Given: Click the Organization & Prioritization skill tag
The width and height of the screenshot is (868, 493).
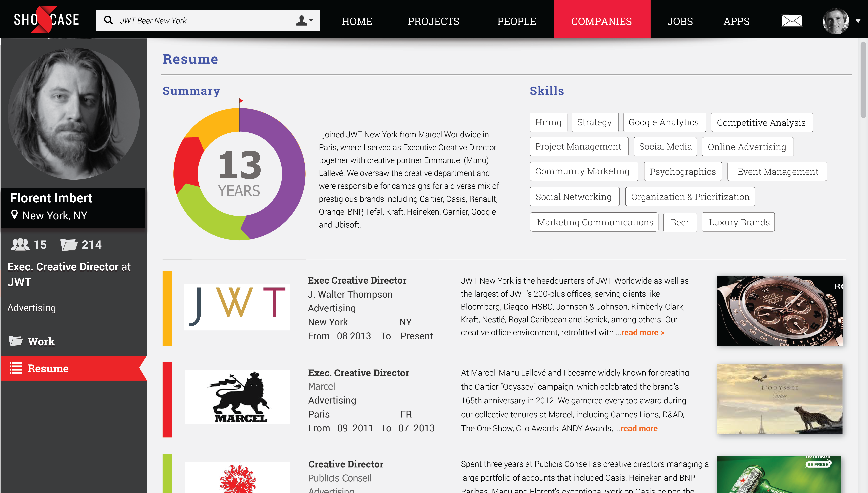Looking at the screenshot, I should pos(690,197).
